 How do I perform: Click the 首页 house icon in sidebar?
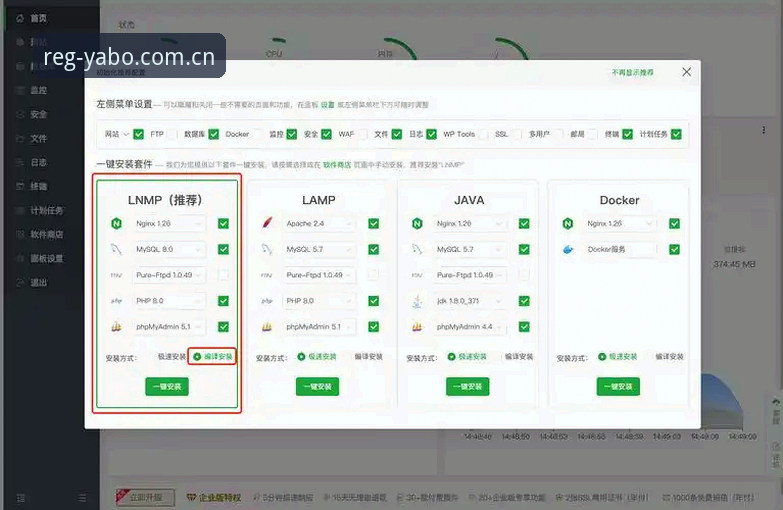click(x=20, y=18)
